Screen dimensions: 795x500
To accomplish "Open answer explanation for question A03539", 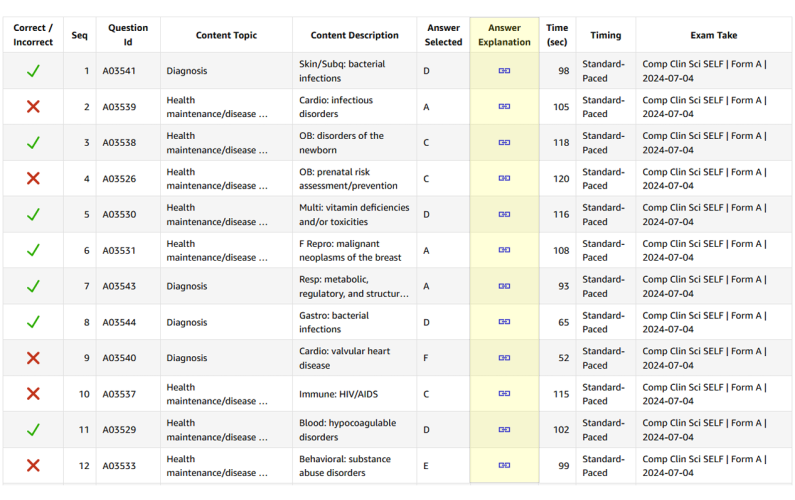I will (504, 107).
